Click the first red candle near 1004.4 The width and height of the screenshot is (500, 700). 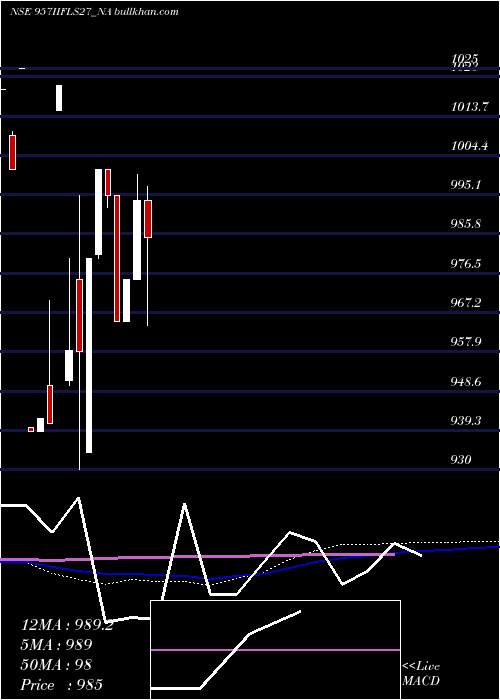[x=12, y=152]
